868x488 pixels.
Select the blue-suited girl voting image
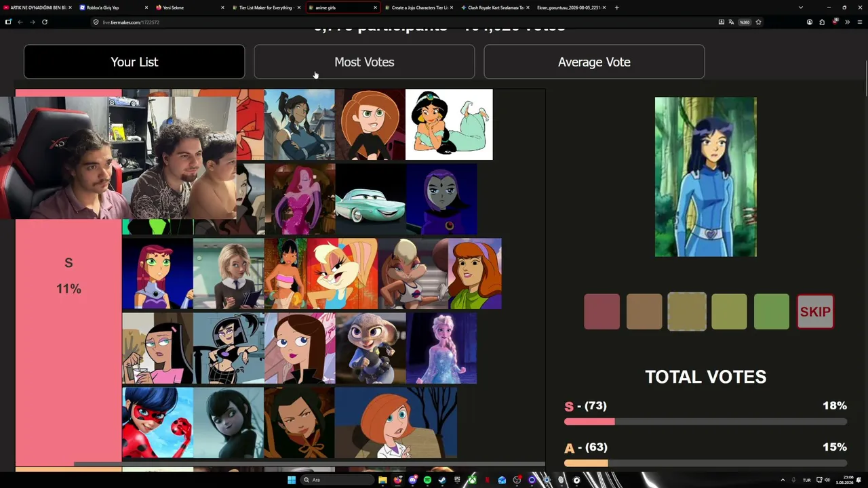pos(705,177)
